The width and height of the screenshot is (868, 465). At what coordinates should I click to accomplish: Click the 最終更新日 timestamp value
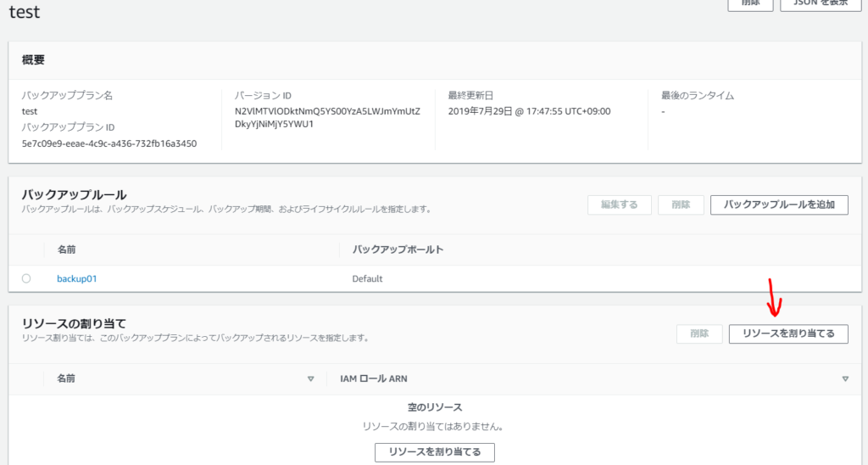(x=529, y=111)
